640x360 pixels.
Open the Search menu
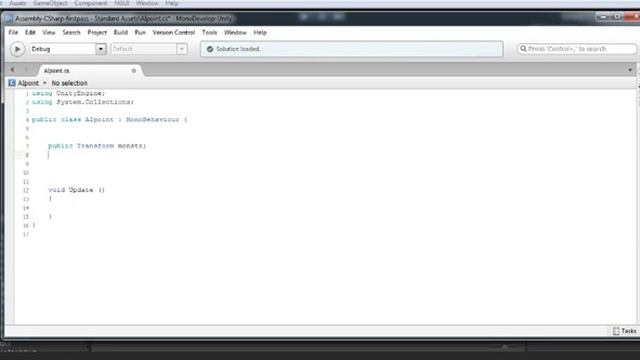coord(71,32)
